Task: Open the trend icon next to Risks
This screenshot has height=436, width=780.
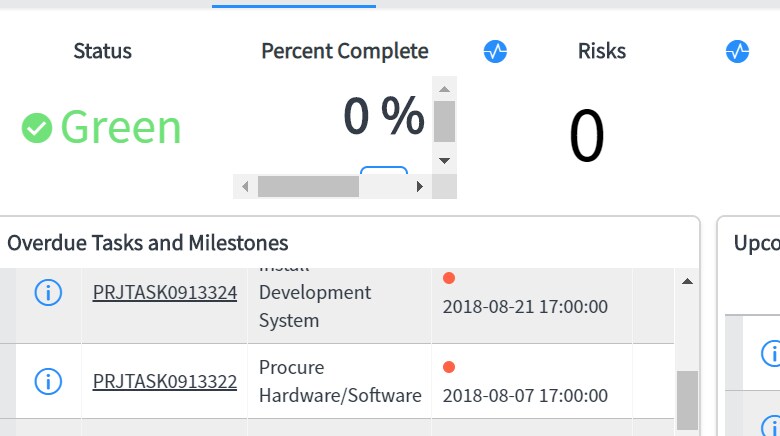Action: pyautogui.click(x=737, y=52)
